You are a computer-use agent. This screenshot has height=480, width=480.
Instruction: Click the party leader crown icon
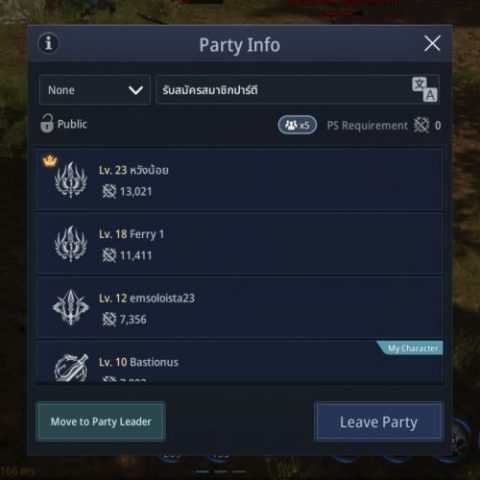[50, 161]
